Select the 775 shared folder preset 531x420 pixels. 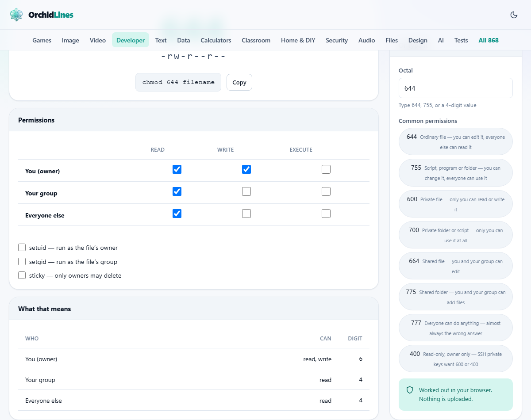(x=456, y=297)
